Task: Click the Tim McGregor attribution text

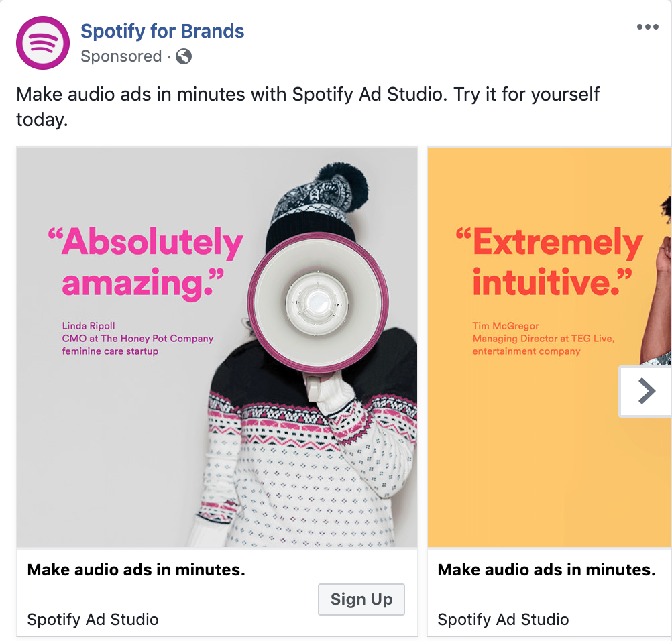Action: (543, 339)
